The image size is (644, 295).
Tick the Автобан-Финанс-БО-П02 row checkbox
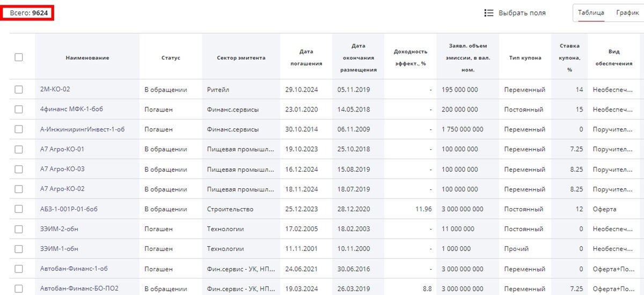click(x=19, y=289)
